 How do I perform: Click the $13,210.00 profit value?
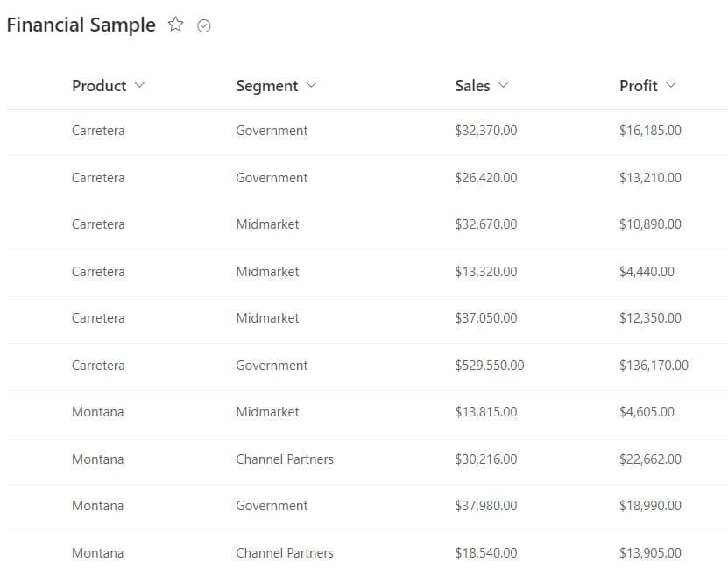point(650,178)
